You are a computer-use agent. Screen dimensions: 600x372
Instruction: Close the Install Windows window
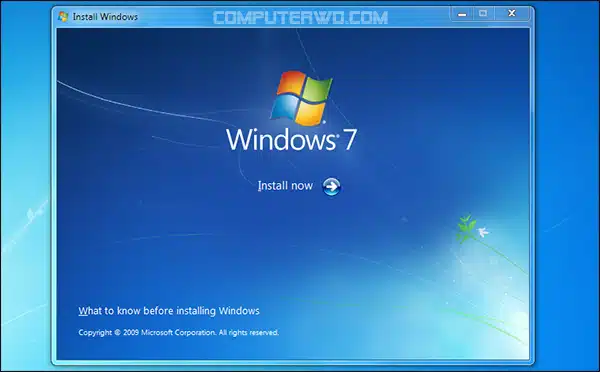[512, 14]
